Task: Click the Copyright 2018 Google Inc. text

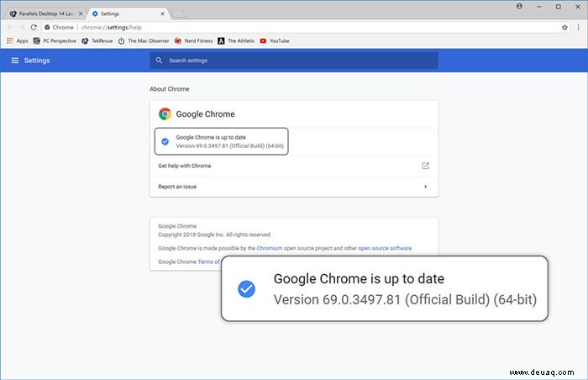Action: click(x=214, y=235)
